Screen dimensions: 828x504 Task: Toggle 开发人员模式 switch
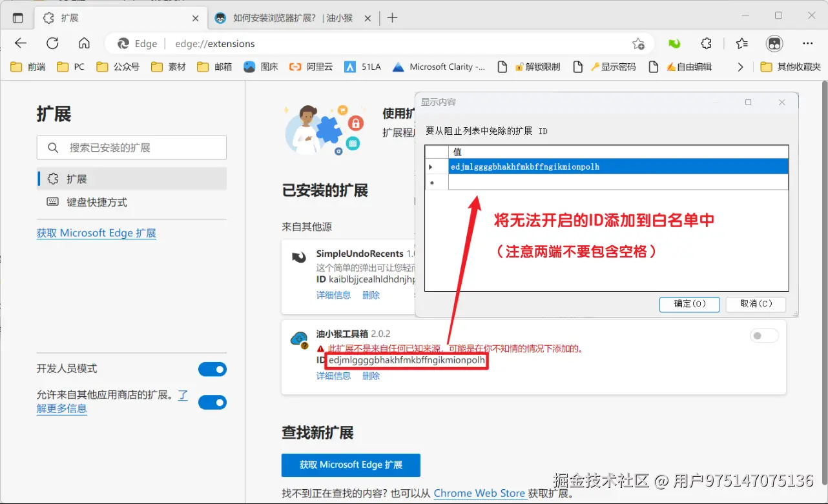click(x=212, y=369)
